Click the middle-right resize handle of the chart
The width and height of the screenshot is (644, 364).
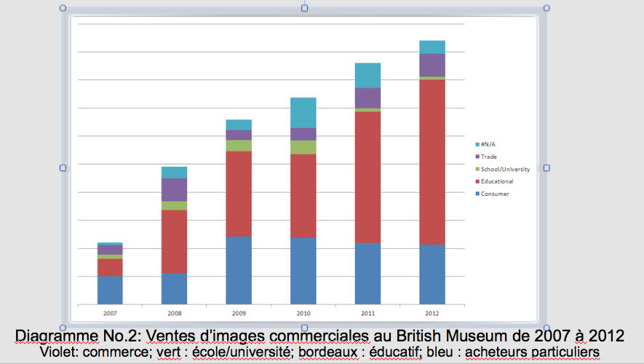pyautogui.click(x=546, y=168)
